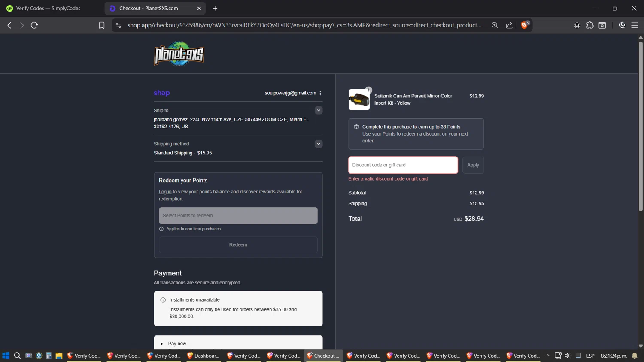
Task: Click the soulpowerjg@gmail.com email text
Action: click(x=290, y=93)
